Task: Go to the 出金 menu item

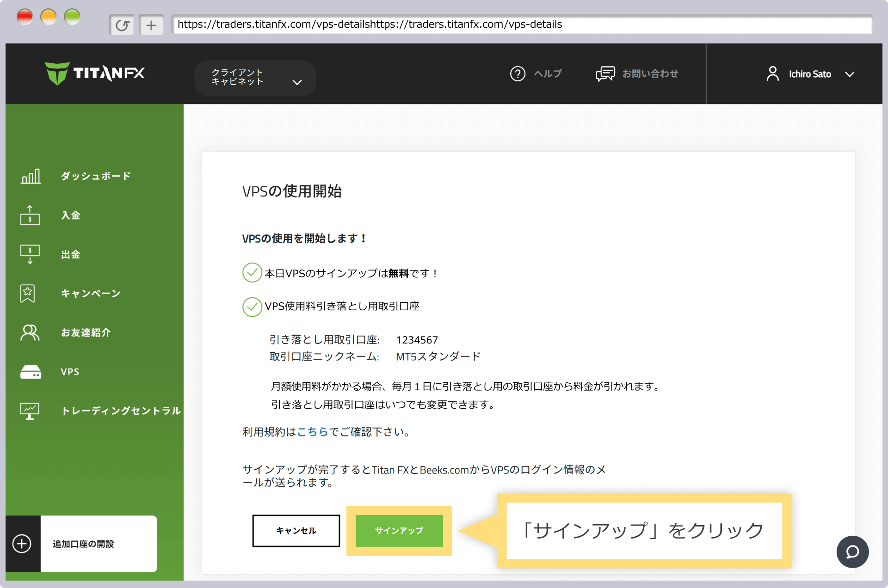Action: click(71, 254)
